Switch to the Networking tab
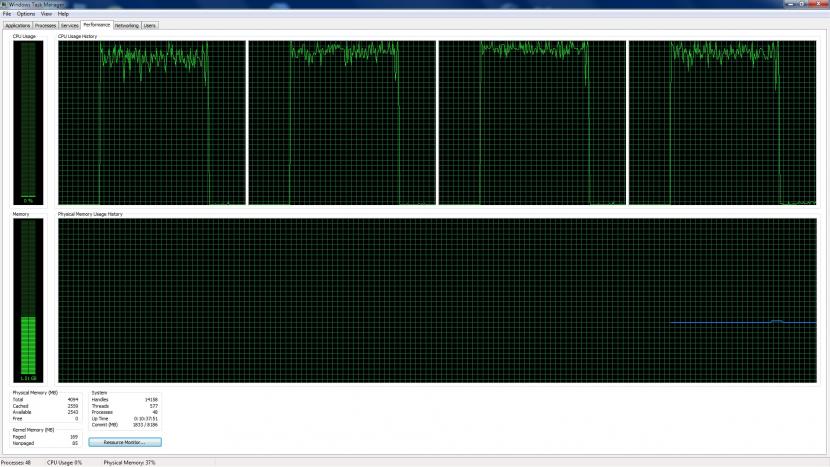Screen dimensions: 830x467 (x=127, y=25)
